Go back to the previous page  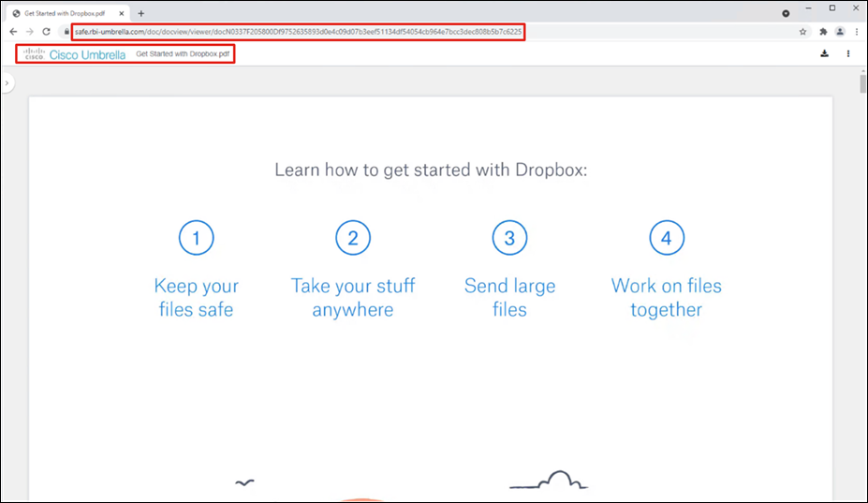[13, 32]
